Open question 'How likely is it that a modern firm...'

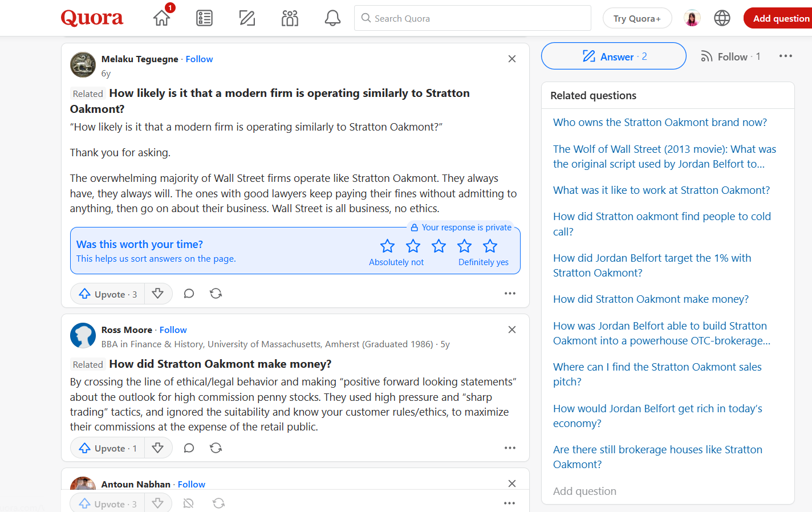(x=270, y=101)
